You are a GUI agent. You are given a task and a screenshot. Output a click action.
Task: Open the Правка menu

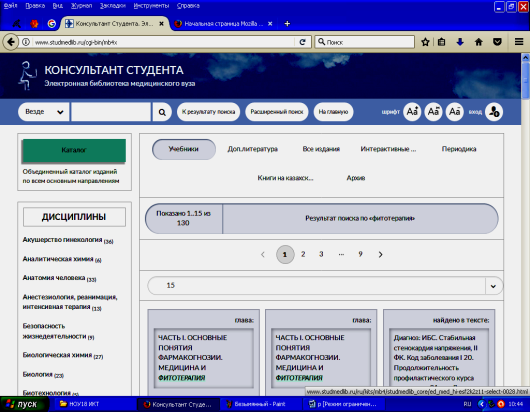point(35,6)
